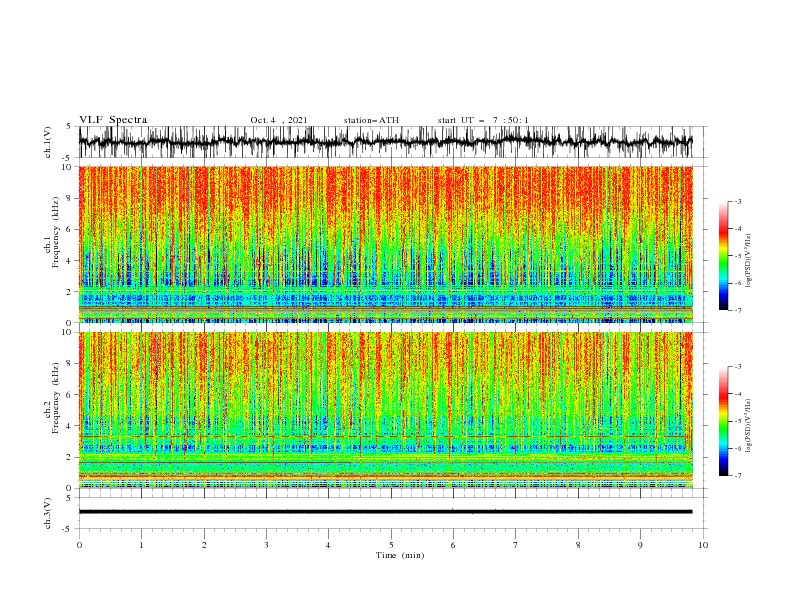Click the ch.1 color bar 'log(PSD)(V²/Hz)' label
The image size is (792, 612).
point(750,261)
